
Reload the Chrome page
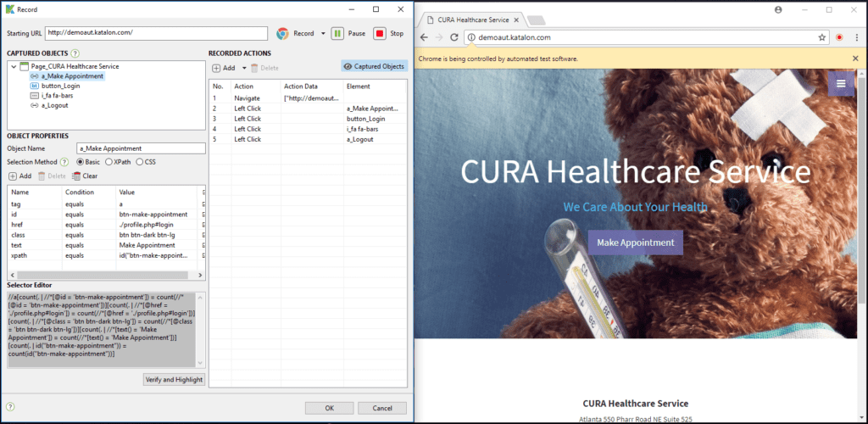tap(454, 37)
